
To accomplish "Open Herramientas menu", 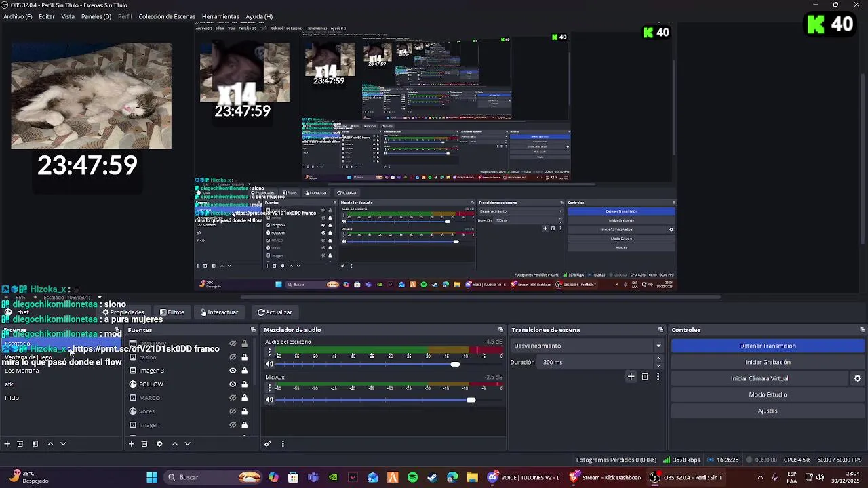I will coord(220,16).
